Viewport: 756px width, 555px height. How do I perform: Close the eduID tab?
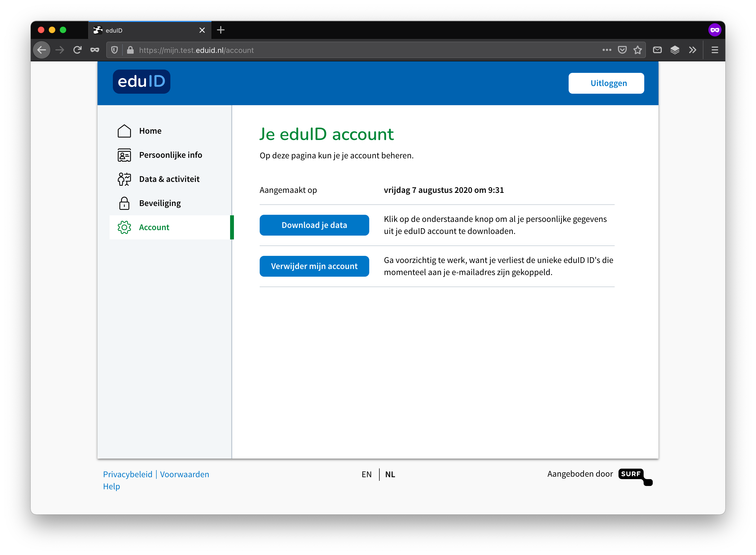click(202, 30)
